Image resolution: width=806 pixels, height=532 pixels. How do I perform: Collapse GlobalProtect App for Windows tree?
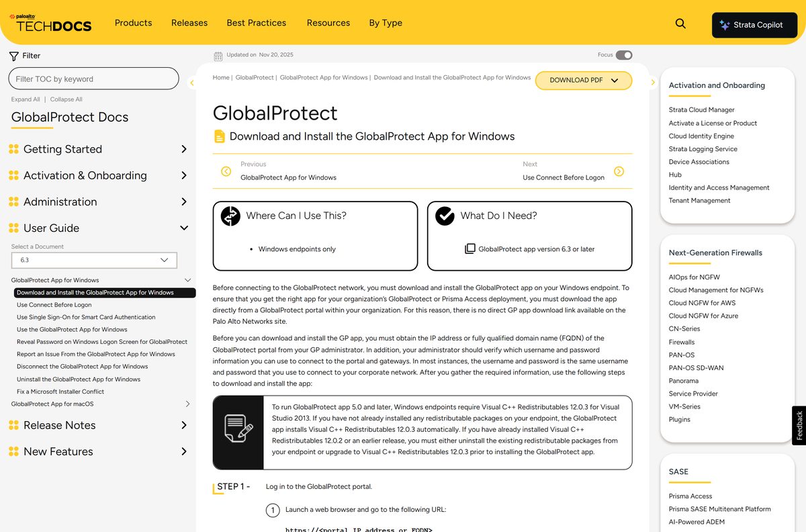[x=187, y=280]
